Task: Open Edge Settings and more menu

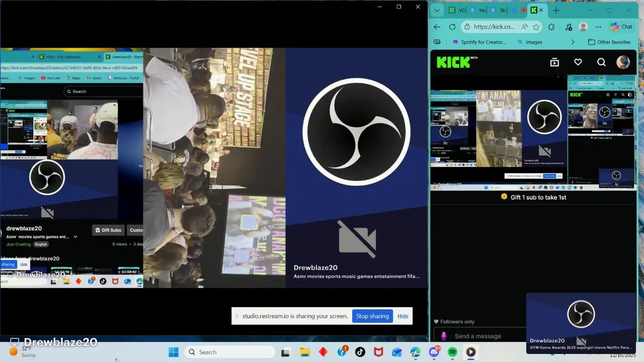Action: pos(598,27)
